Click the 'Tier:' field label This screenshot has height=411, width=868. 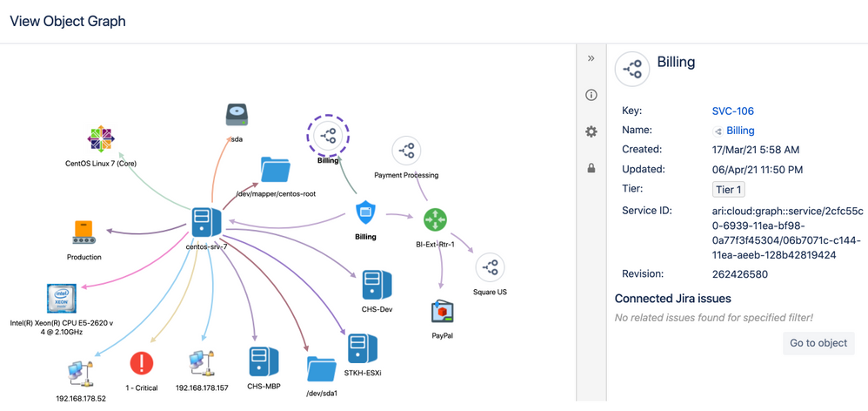(x=631, y=189)
